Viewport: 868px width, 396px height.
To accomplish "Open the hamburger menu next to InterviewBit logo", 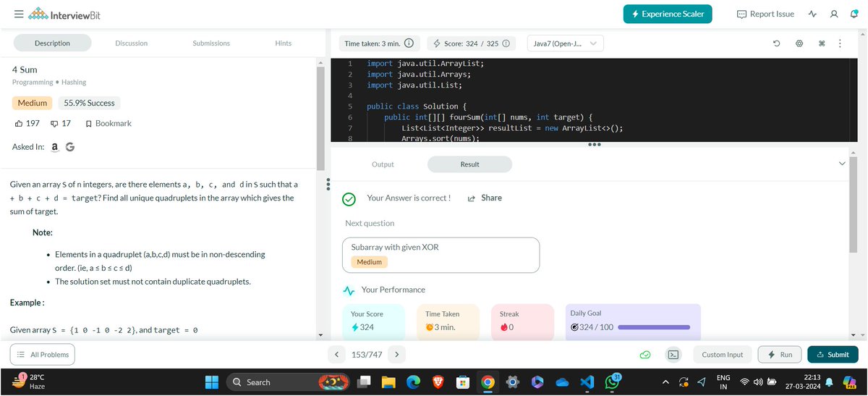I will pos(18,14).
